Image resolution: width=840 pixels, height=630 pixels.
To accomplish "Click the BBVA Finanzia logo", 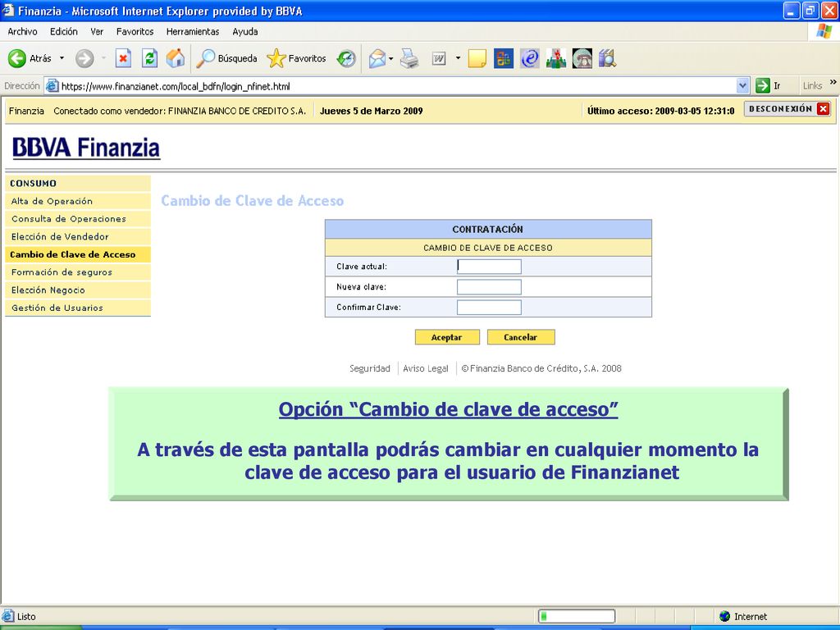I will pyautogui.click(x=85, y=148).
